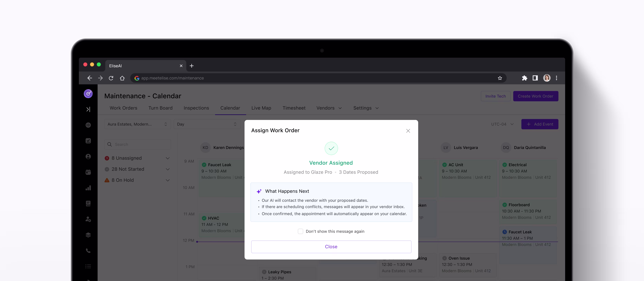Reload the browser page

point(111,78)
